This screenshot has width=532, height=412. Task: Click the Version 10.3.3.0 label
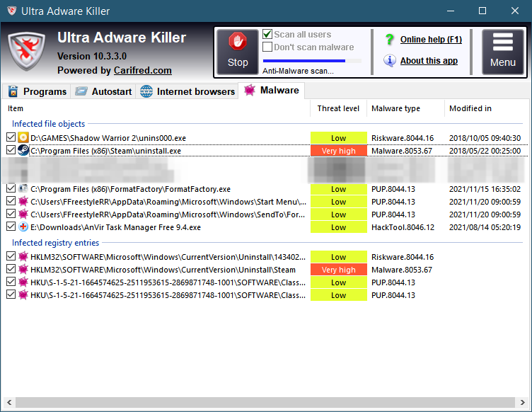tap(92, 56)
